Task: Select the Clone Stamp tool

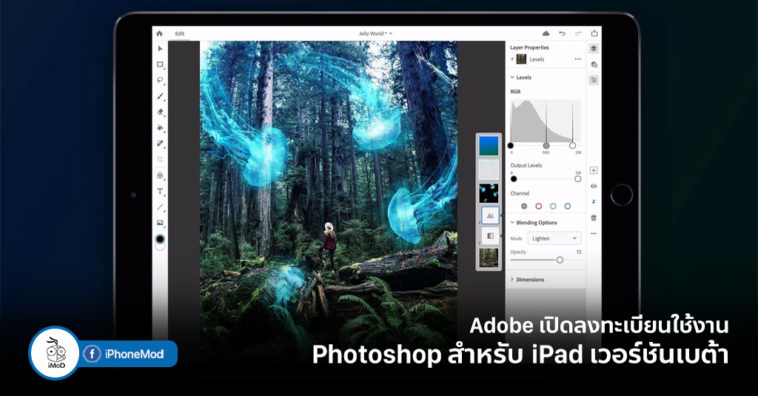Action: (x=160, y=175)
